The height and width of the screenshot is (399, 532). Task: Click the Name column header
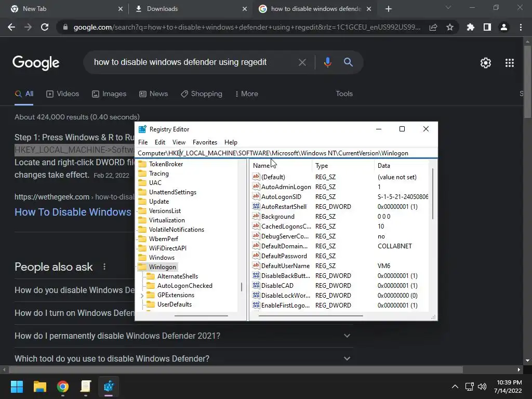pyautogui.click(x=281, y=166)
